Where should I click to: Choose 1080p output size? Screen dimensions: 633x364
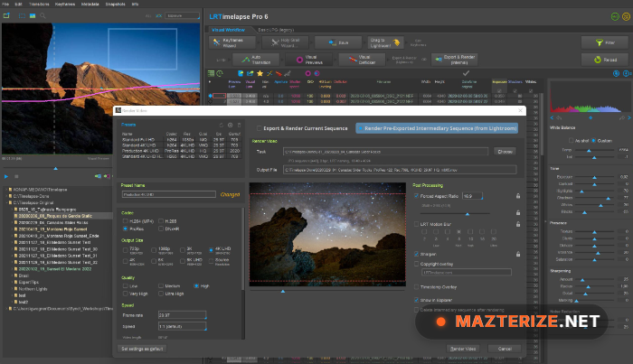(x=154, y=250)
